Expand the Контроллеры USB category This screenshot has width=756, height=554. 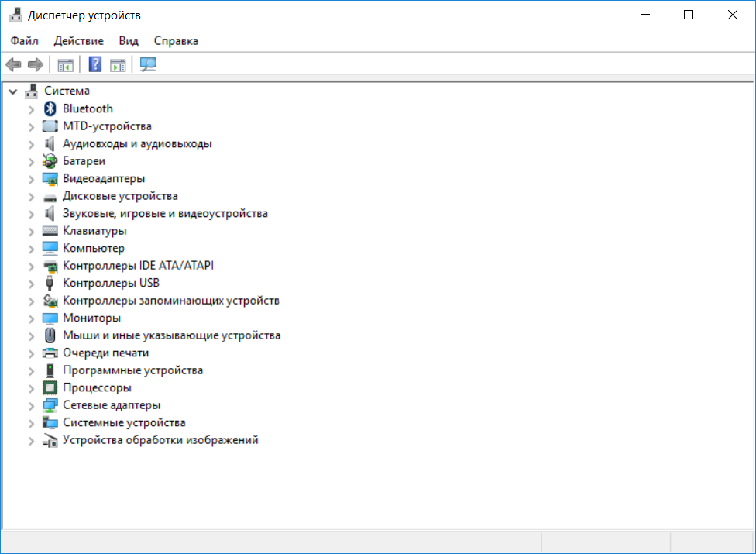tap(31, 284)
